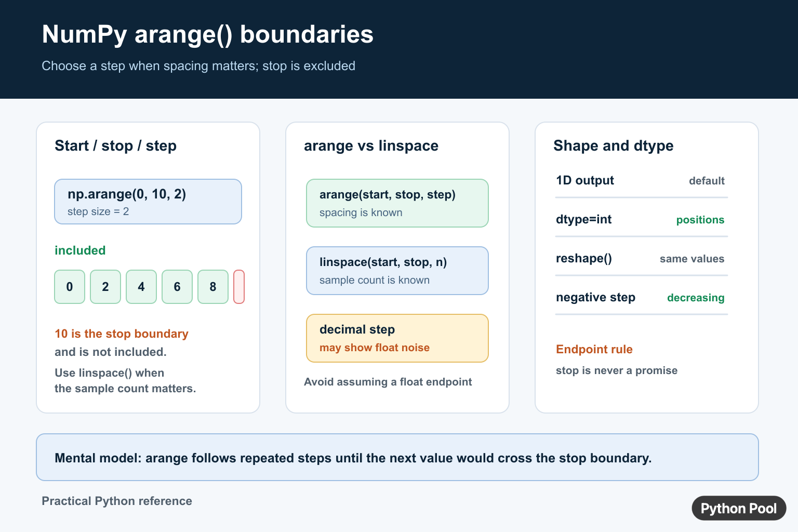Click 'and is not included.' text

click(x=111, y=352)
